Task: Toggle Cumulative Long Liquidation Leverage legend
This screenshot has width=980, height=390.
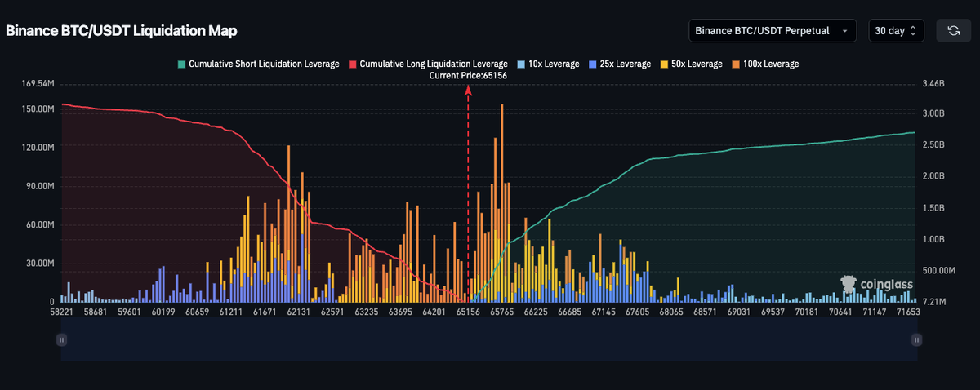Action: 428,64
